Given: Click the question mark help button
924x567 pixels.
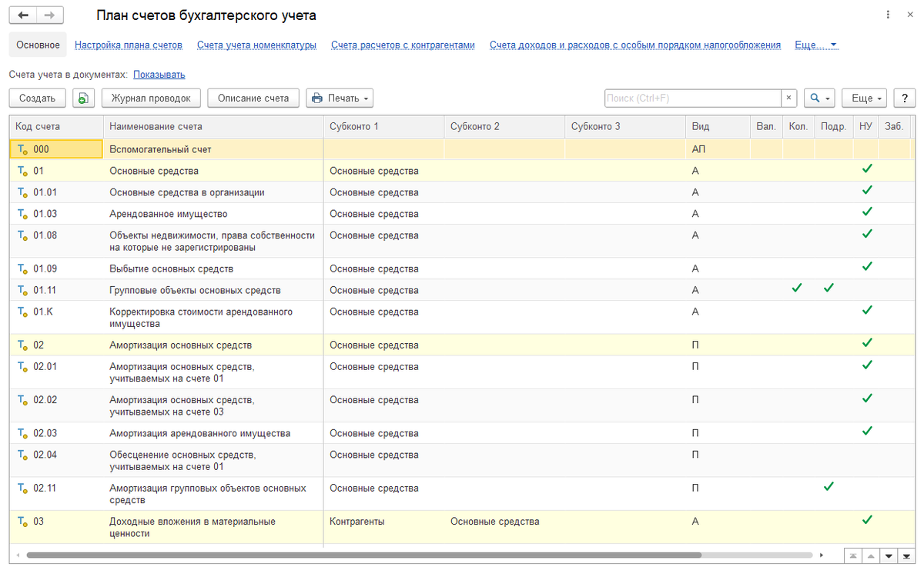Looking at the screenshot, I should click(904, 98).
